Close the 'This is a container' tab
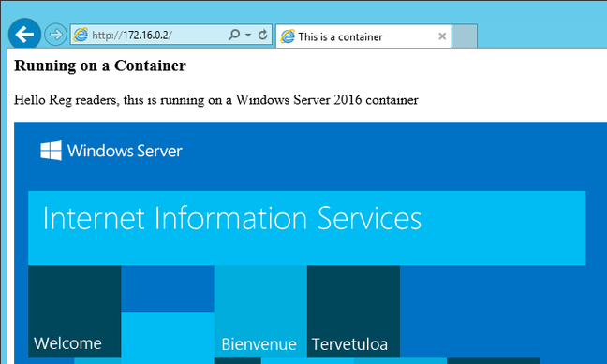 [x=442, y=36]
